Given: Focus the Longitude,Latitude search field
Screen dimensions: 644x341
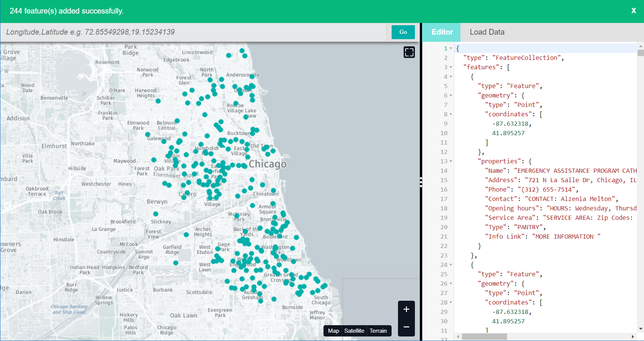Looking at the screenshot, I should pos(193,32).
